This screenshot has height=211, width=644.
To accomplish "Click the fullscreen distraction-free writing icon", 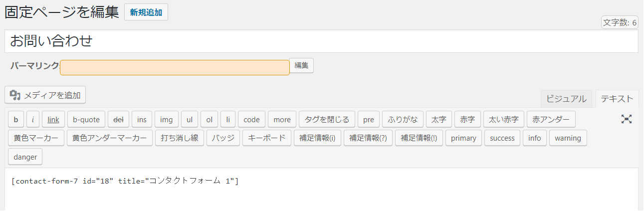I will pyautogui.click(x=626, y=119).
